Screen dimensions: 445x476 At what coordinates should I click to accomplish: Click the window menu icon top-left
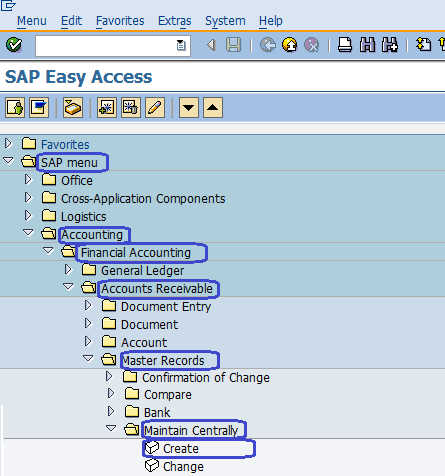click(x=8, y=5)
